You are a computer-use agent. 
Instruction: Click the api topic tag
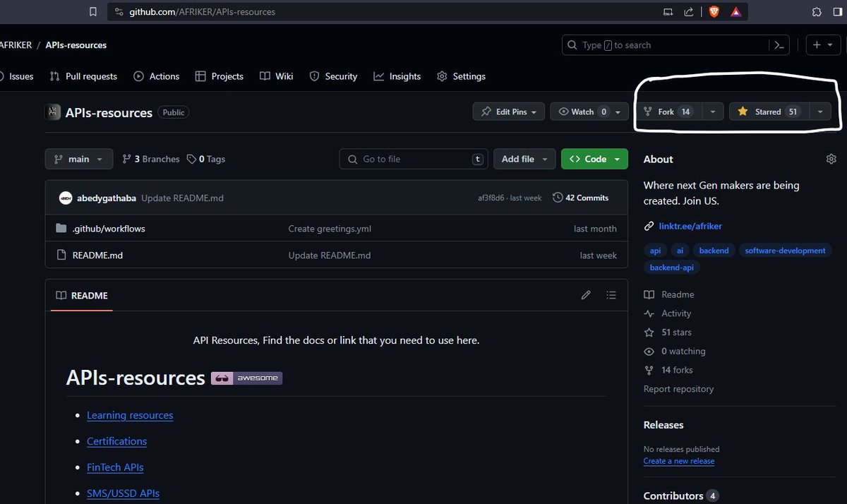(655, 251)
